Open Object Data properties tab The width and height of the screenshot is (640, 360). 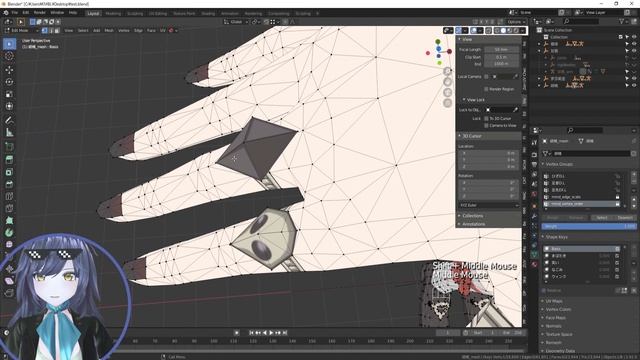click(534, 254)
